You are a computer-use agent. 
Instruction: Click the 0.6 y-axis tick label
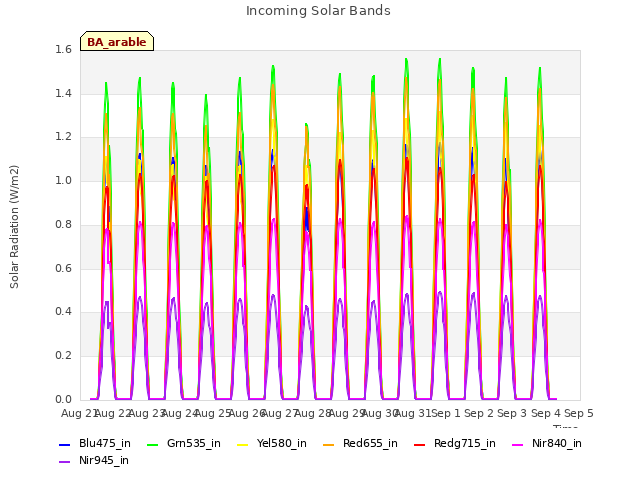click(63, 268)
